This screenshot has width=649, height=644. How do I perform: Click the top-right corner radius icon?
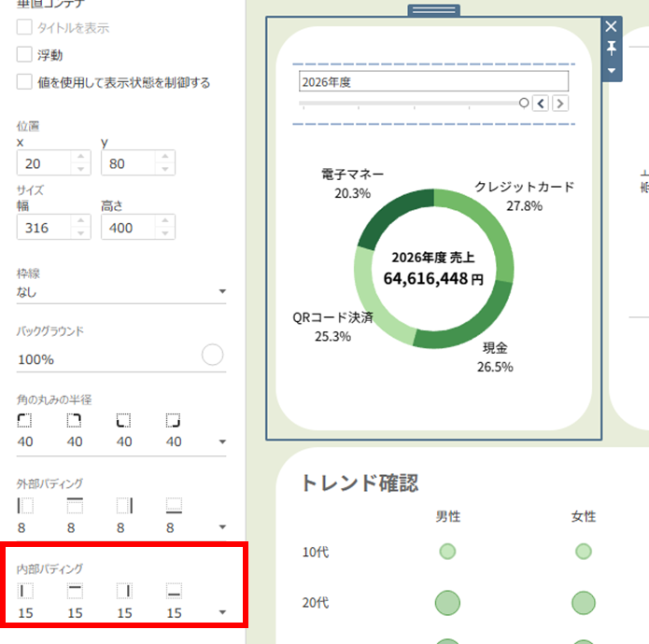pyautogui.click(x=75, y=421)
